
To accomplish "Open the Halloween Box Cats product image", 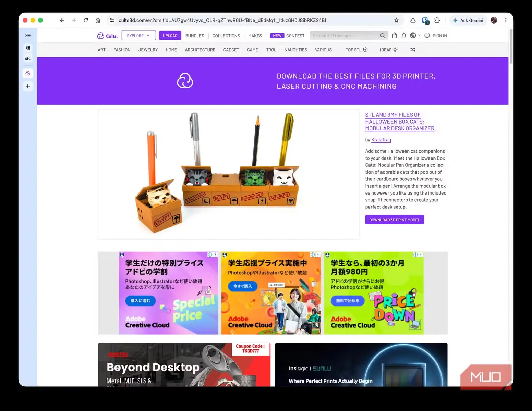I will coord(228,174).
